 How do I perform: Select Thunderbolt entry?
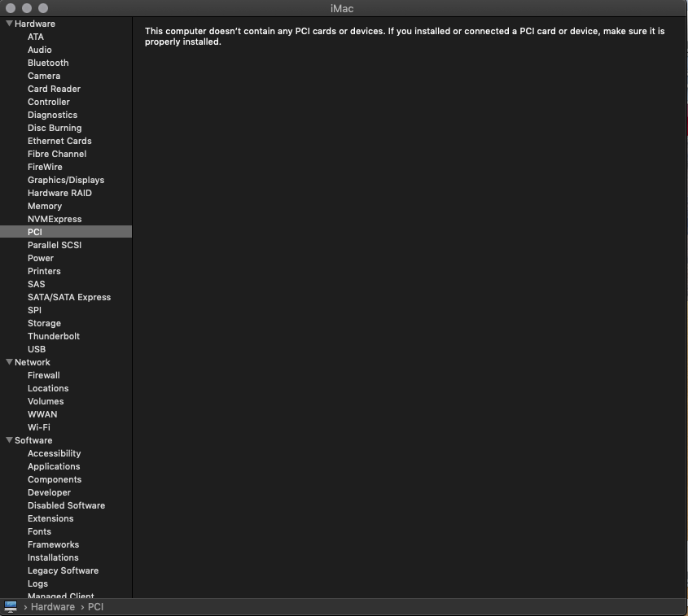[x=54, y=336]
